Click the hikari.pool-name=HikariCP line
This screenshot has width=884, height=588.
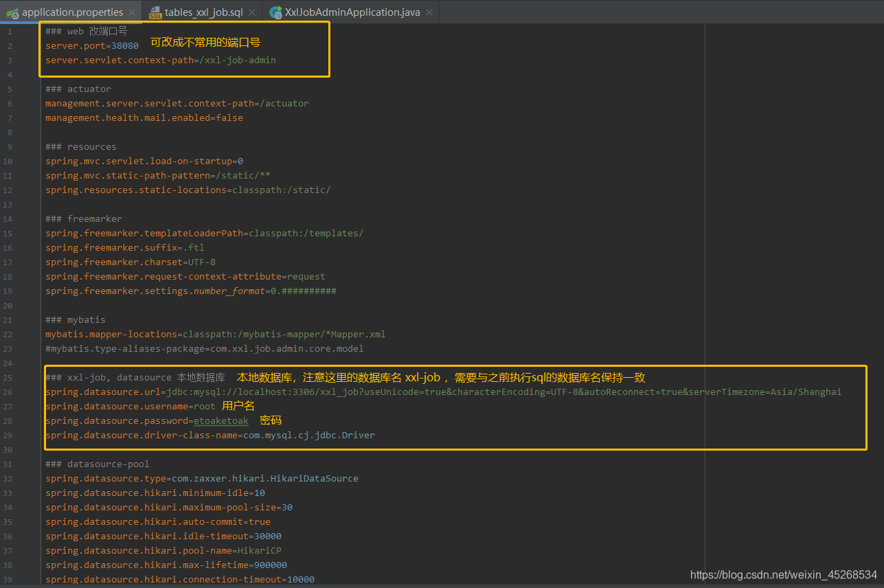tap(163, 550)
